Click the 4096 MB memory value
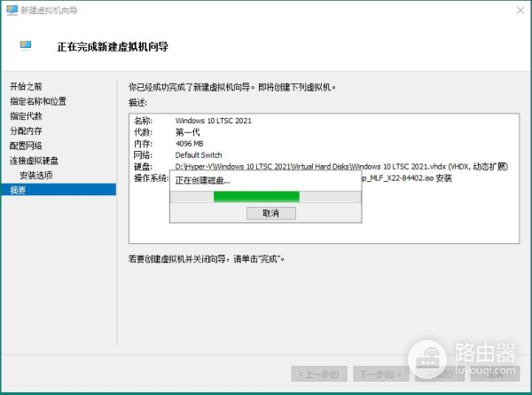Image resolution: width=532 pixels, height=395 pixels. pos(190,144)
